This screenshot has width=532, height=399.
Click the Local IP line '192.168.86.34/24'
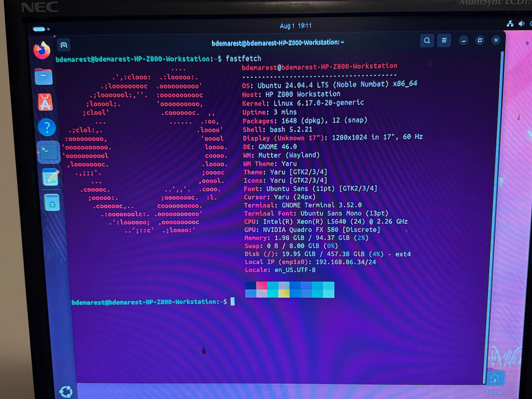tap(311, 262)
